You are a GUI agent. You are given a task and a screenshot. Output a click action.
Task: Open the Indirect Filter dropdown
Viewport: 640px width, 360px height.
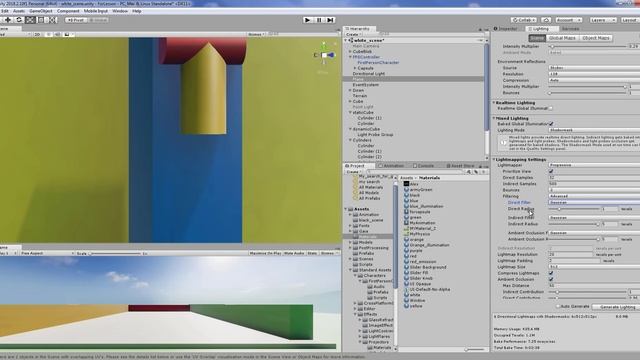pyautogui.click(x=594, y=218)
